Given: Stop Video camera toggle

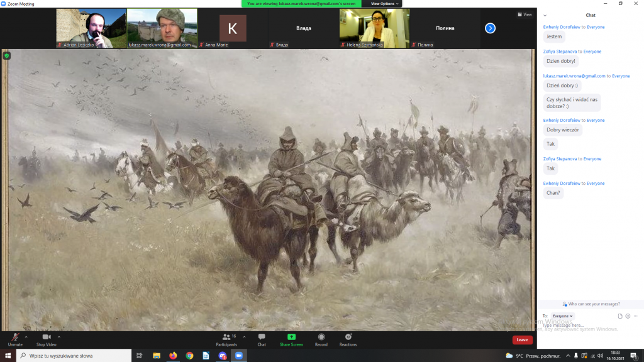Looking at the screenshot, I should pyautogui.click(x=46, y=338).
